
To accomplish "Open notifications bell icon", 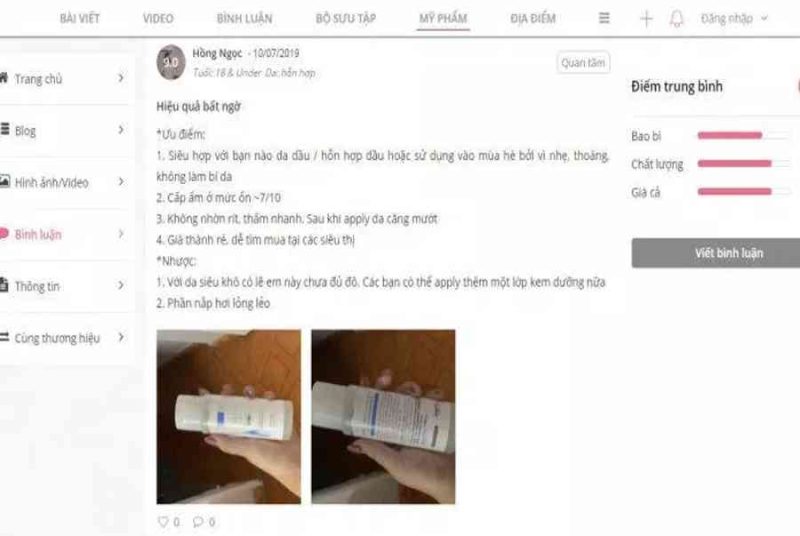I will tap(677, 19).
